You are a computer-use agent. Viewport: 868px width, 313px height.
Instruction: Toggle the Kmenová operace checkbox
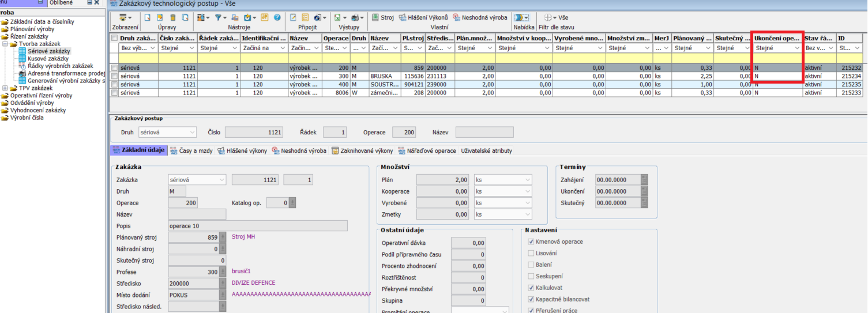click(531, 242)
